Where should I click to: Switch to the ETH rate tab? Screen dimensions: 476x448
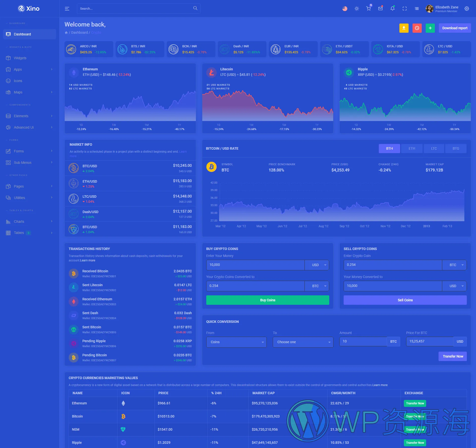(x=412, y=148)
